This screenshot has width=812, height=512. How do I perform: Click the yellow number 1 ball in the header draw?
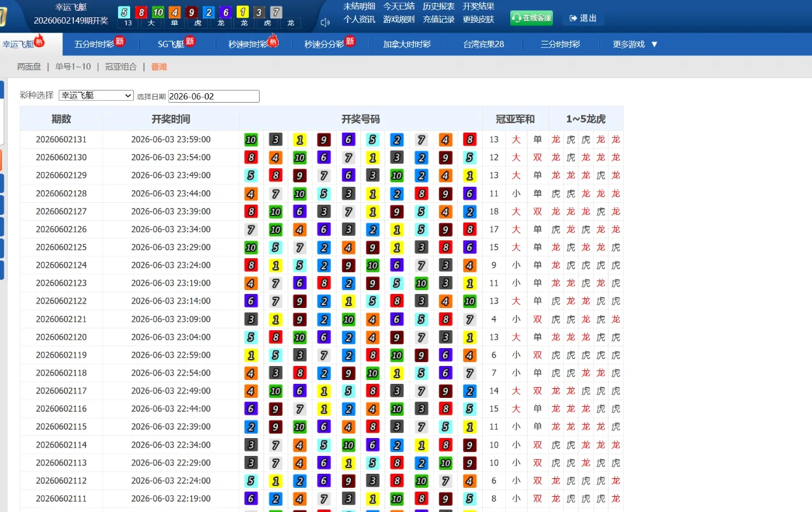click(x=242, y=11)
